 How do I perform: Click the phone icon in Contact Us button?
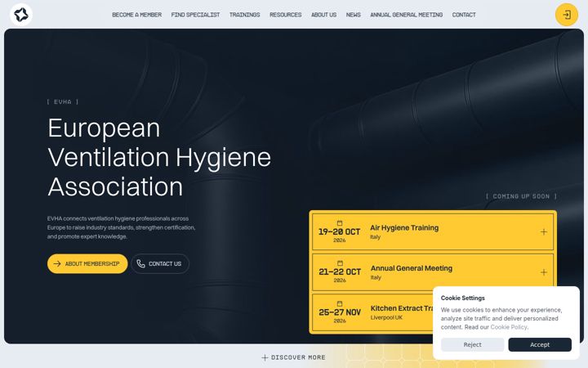140,263
